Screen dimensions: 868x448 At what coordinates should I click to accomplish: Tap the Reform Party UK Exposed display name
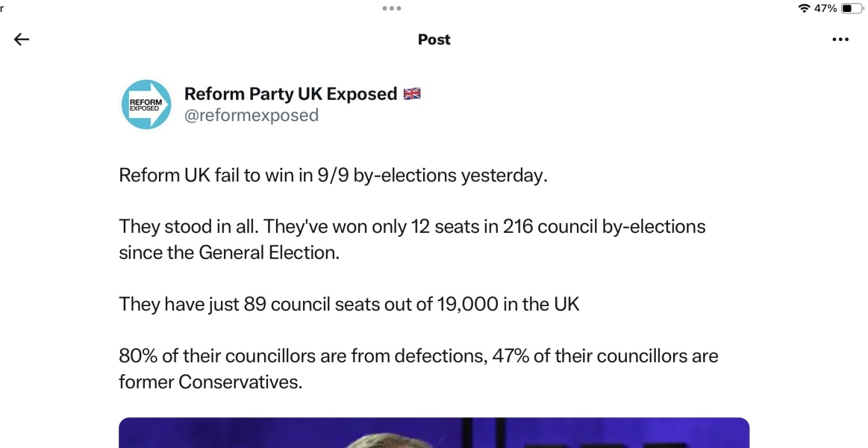[x=290, y=93]
